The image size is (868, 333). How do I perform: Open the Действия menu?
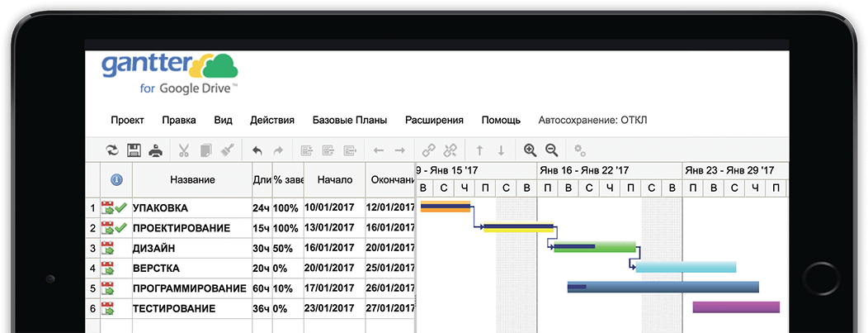pyautogui.click(x=272, y=121)
